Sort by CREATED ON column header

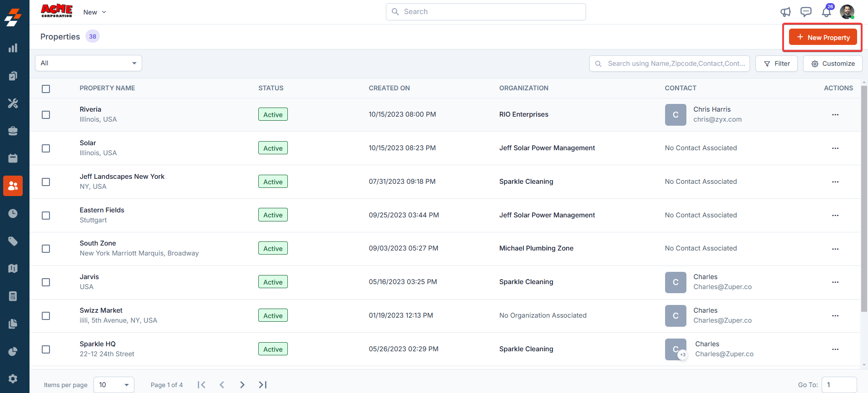point(389,88)
